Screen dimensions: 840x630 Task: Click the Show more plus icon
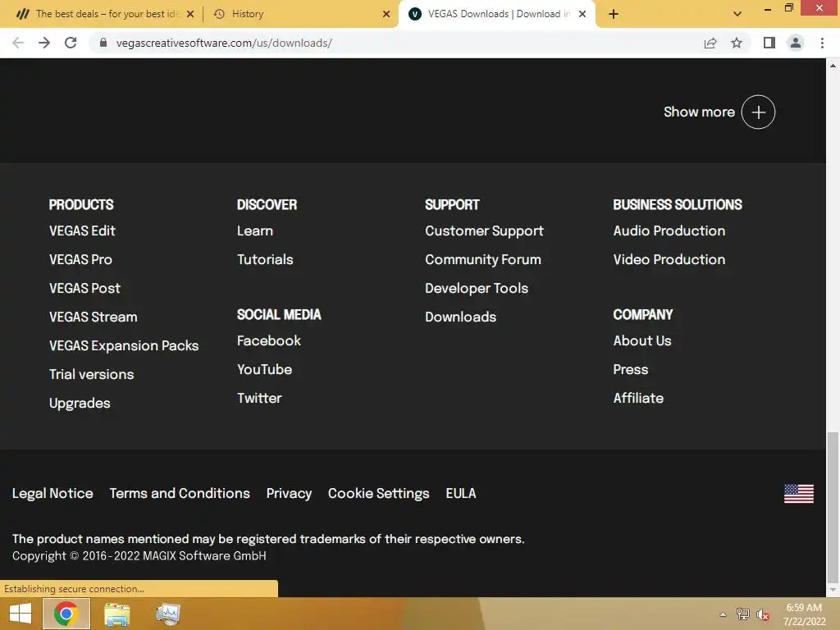pos(758,112)
